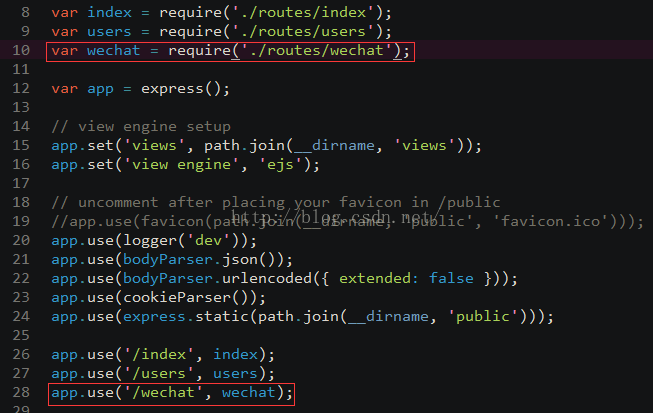This screenshot has height=413, width=653.
Task: Click 'extended:' on line 22
Action: click(x=379, y=279)
